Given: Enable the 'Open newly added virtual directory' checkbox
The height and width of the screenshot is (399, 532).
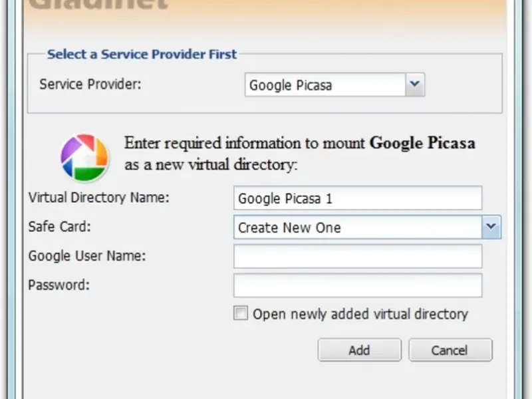Looking at the screenshot, I should (241, 313).
